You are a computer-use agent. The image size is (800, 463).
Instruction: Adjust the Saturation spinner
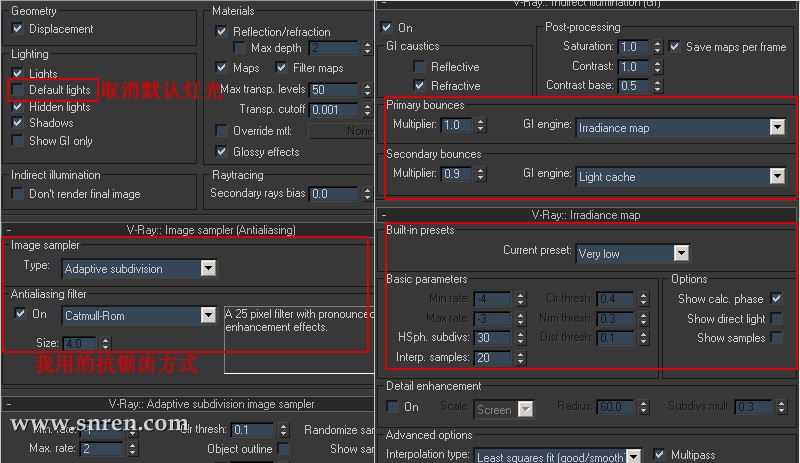(x=658, y=47)
